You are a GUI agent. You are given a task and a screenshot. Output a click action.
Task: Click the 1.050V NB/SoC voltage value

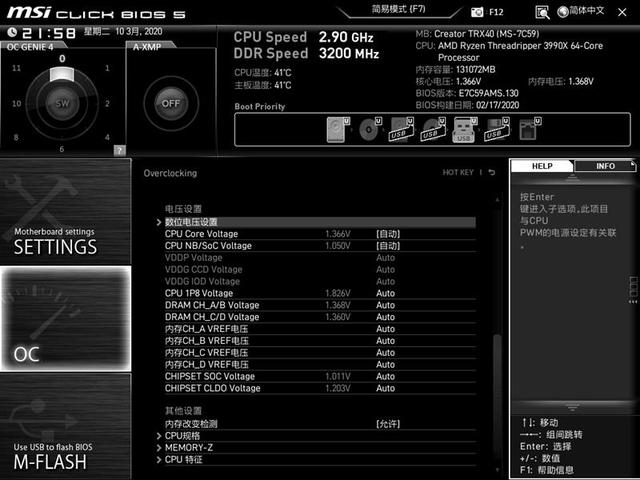338,246
